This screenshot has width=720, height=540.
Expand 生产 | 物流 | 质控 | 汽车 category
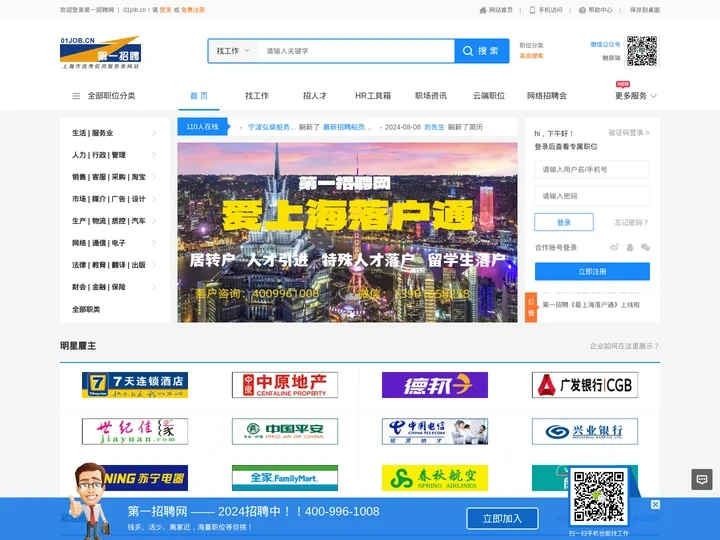(114, 221)
